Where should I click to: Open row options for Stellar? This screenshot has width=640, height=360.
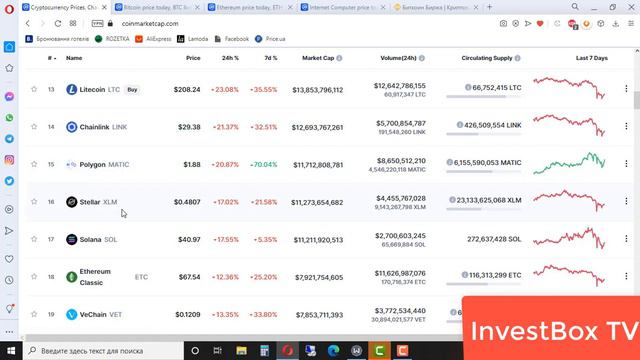click(626, 201)
